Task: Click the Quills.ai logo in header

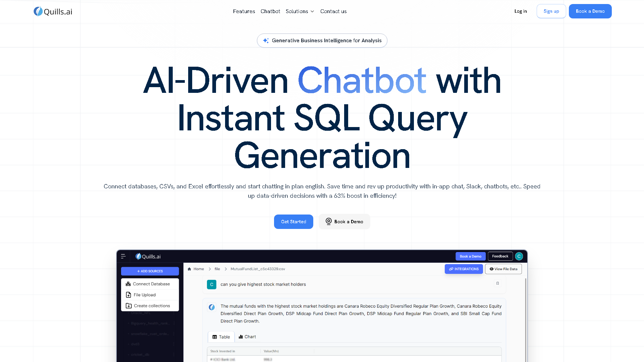Action: point(53,11)
